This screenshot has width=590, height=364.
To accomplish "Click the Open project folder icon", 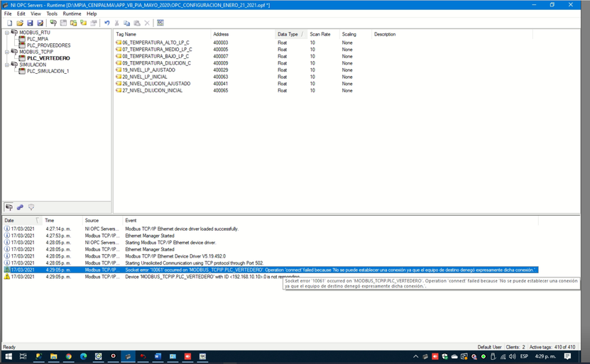I will pyautogui.click(x=20, y=23).
